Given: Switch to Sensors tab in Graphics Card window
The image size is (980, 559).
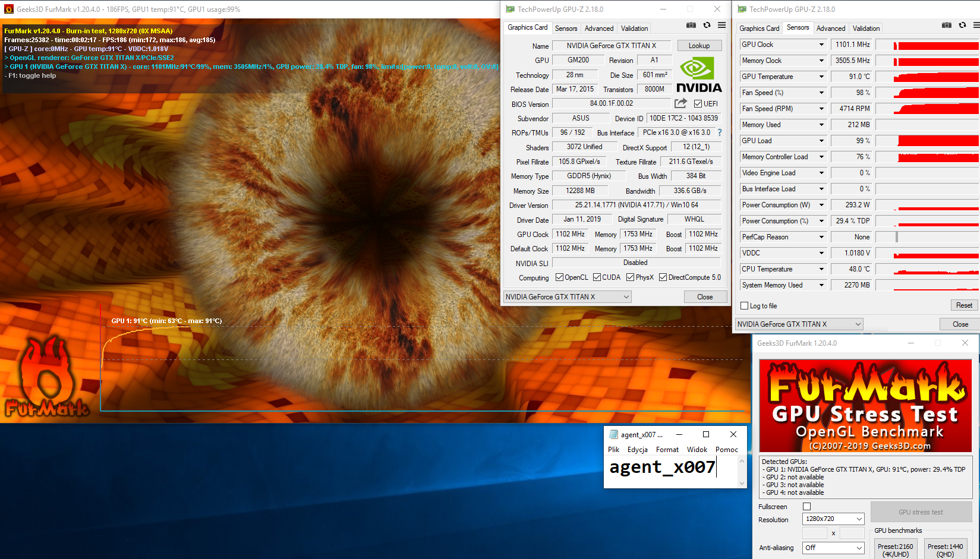Looking at the screenshot, I should pyautogui.click(x=566, y=29).
